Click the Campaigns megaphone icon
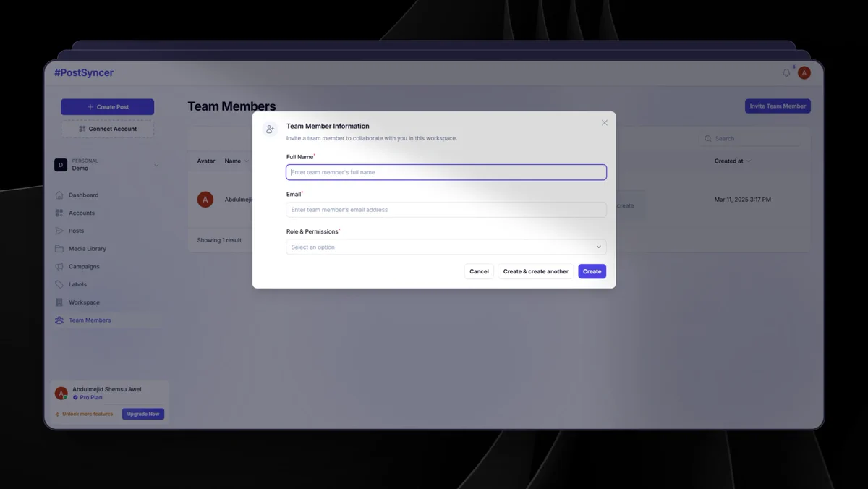The image size is (868, 489). [59, 267]
